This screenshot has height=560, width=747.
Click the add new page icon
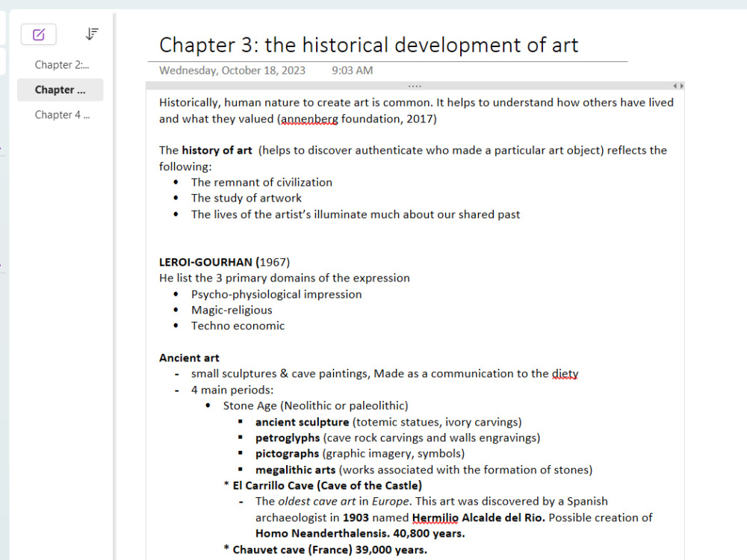click(x=39, y=34)
